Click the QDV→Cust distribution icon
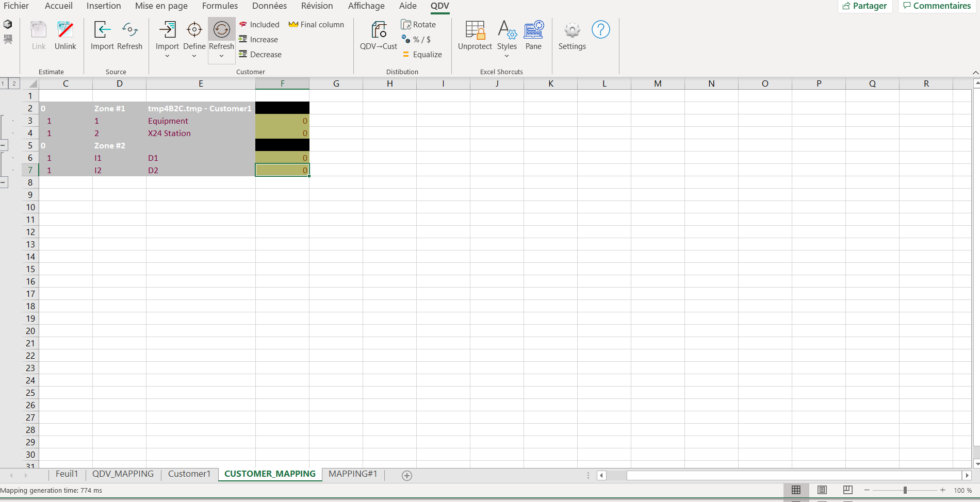The image size is (980, 502). click(x=379, y=30)
